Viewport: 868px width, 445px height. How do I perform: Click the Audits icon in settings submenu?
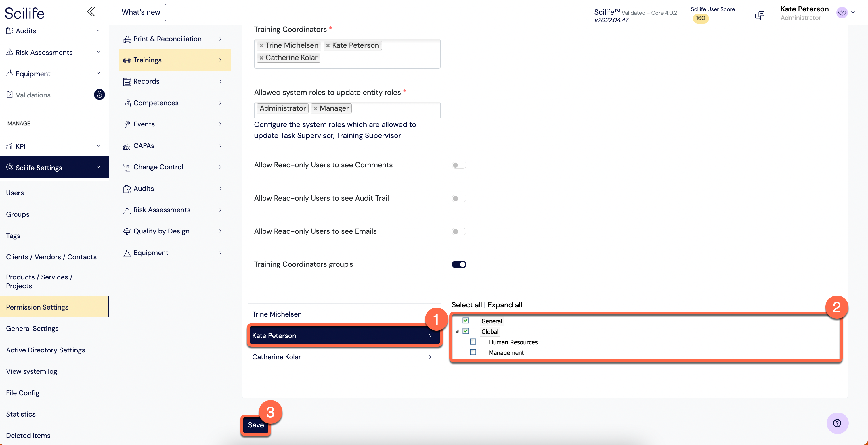click(127, 189)
